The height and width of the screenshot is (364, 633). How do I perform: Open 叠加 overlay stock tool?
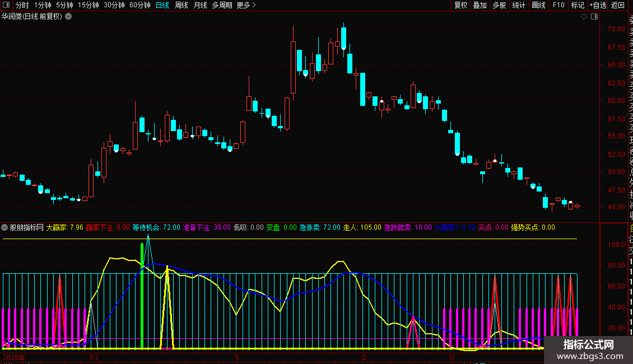480,5
